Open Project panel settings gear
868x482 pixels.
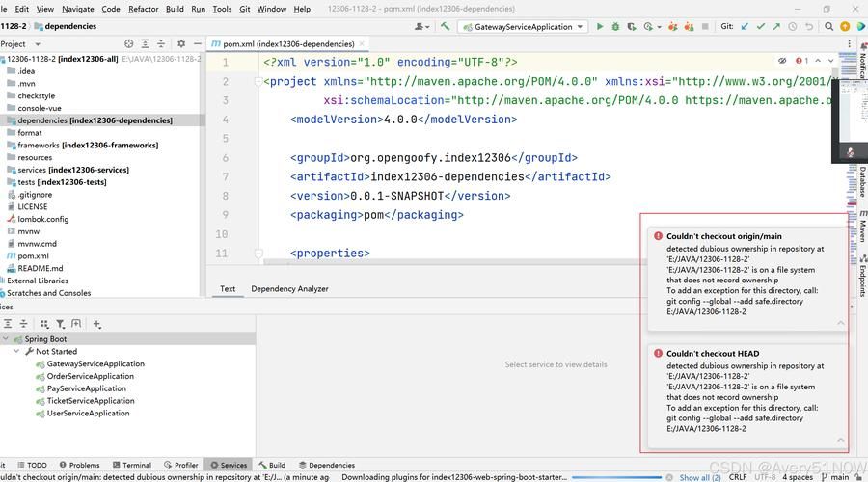180,43
